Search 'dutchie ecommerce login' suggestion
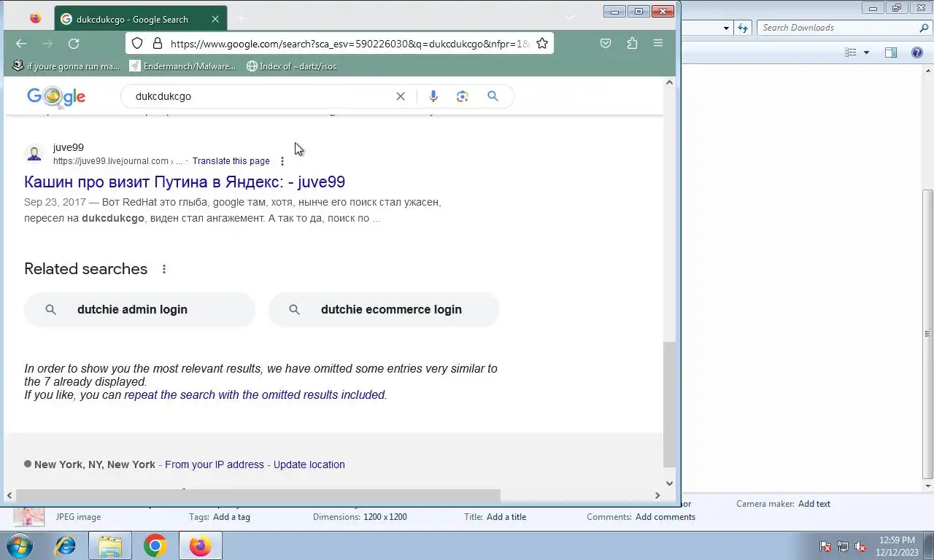Image resolution: width=934 pixels, height=560 pixels. click(384, 310)
